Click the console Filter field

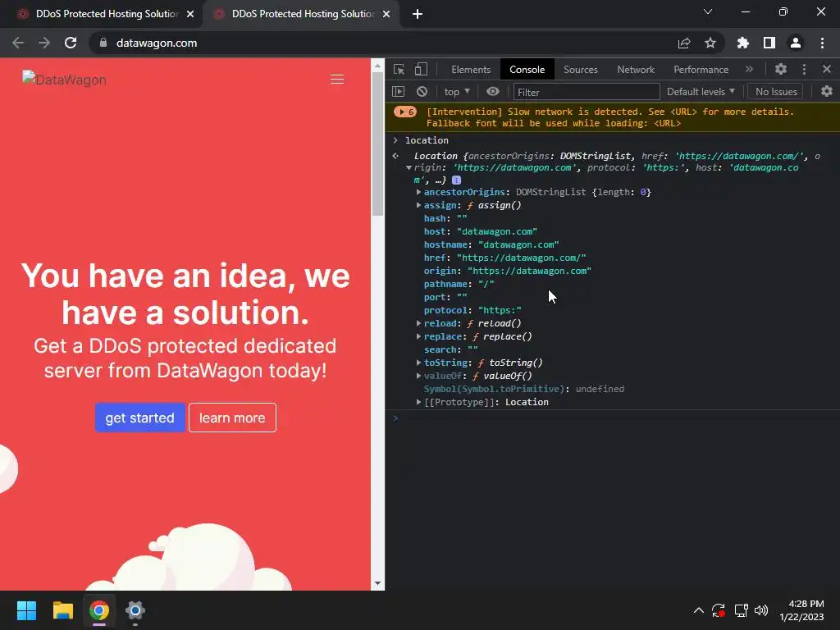click(x=586, y=92)
